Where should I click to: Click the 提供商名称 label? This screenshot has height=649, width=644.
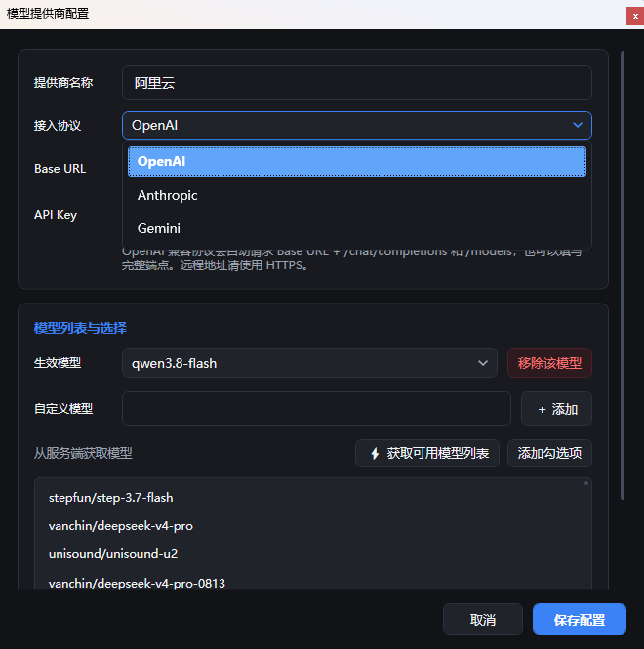pyautogui.click(x=63, y=83)
